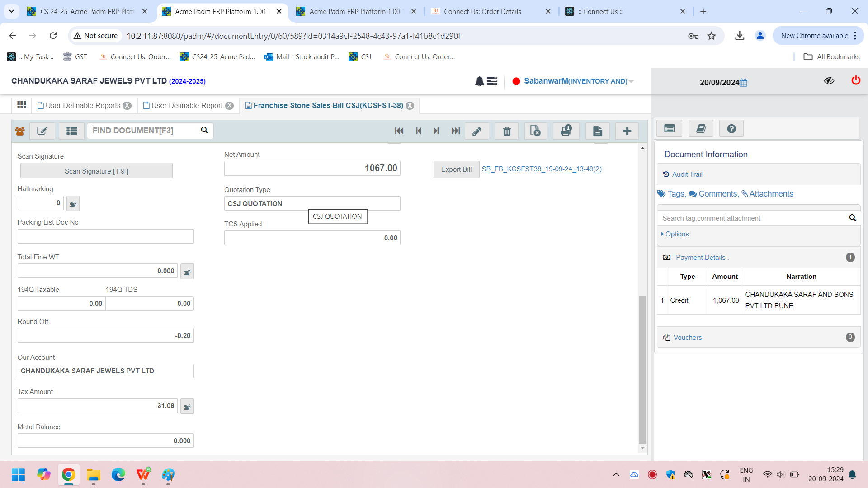Focus the Find Document search field
868x488 pixels.
click(145, 131)
